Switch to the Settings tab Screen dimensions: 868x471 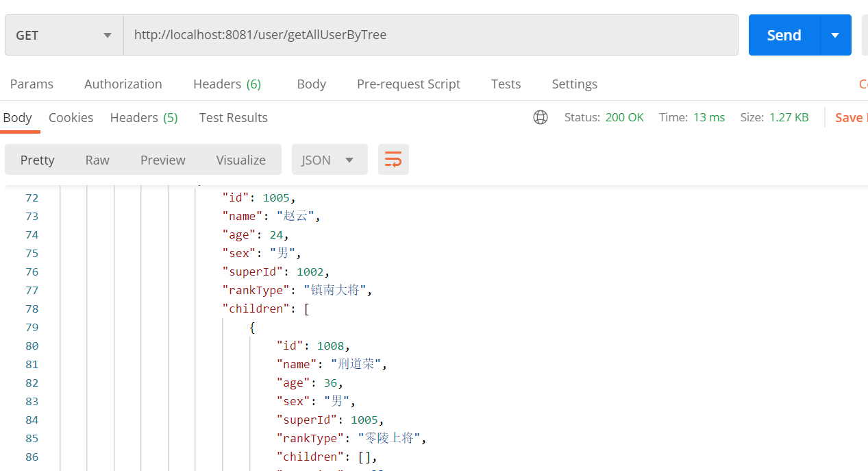click(x=574, y=84)
